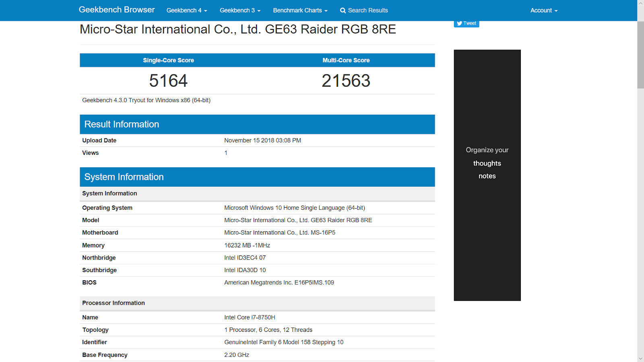Open the Geekbench 3 dropdown menu
The image size is (644, 362).
[240, 10]
